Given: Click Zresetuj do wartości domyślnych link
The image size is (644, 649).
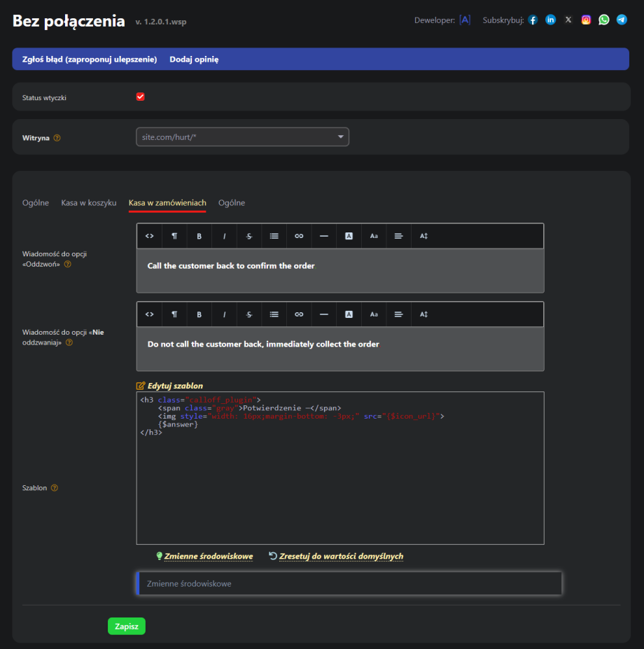Looking at the screenshot, I should 341,557.
